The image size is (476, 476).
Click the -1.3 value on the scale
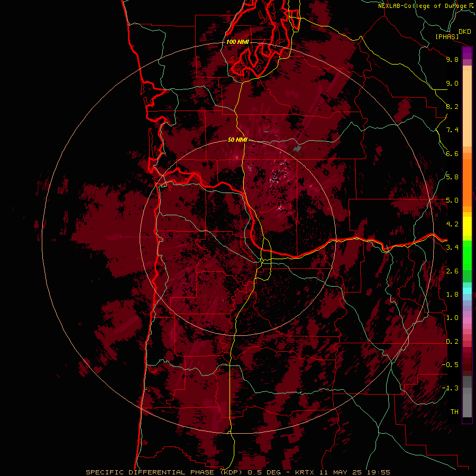coord(450,388)
